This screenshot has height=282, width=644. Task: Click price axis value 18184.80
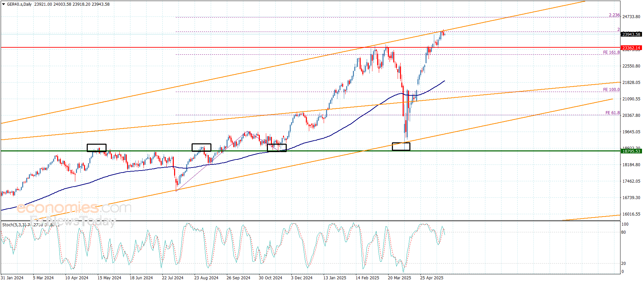[x=631, y=165]
